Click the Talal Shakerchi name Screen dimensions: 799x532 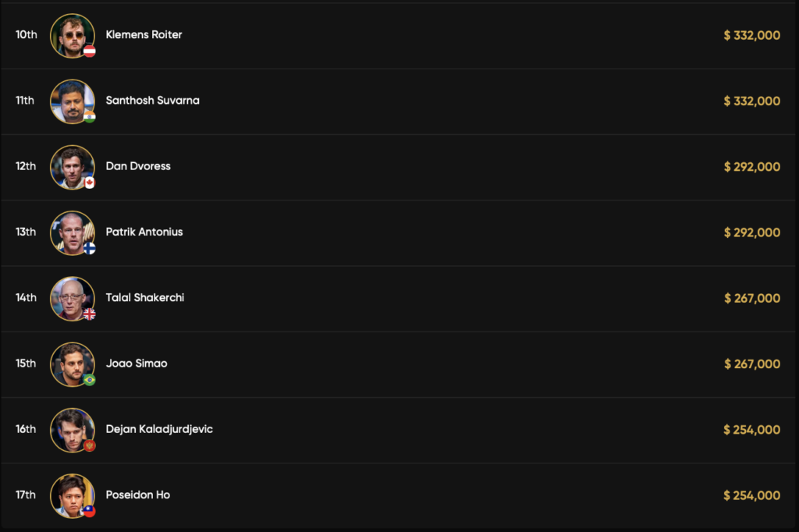tap(145, 297)
